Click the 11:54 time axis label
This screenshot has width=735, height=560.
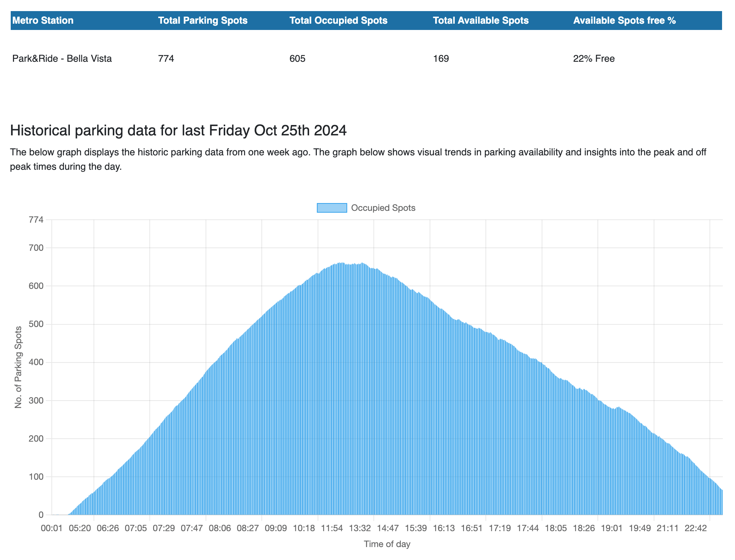tap(332, 528)
